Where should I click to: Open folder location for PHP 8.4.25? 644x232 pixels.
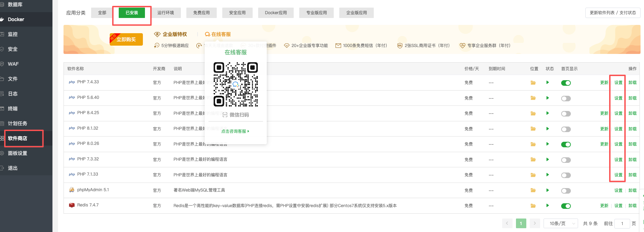point(533,113)
